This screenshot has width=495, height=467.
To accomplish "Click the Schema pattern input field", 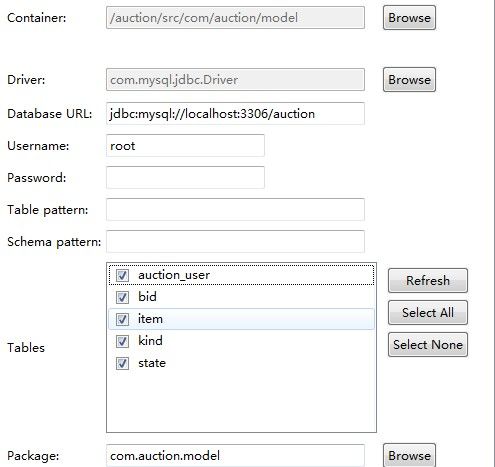I will tap(235, 242).
